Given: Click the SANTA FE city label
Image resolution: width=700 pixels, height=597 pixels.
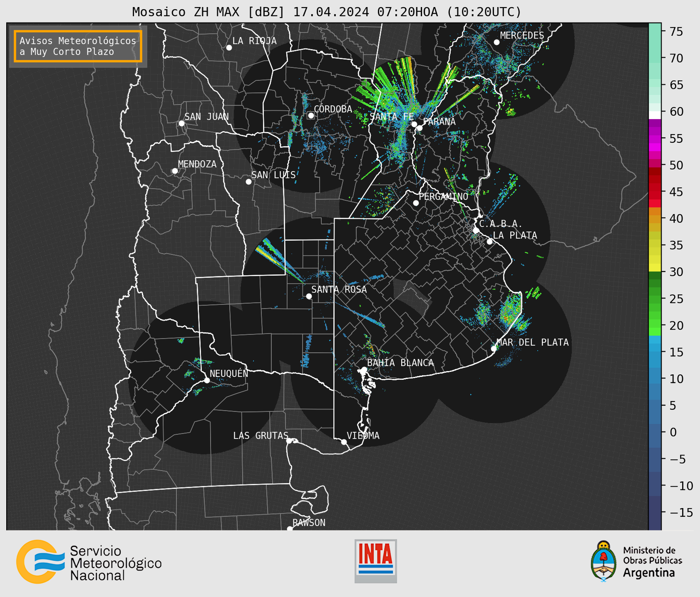Looking at the screenshot, I should coord(391,117).
